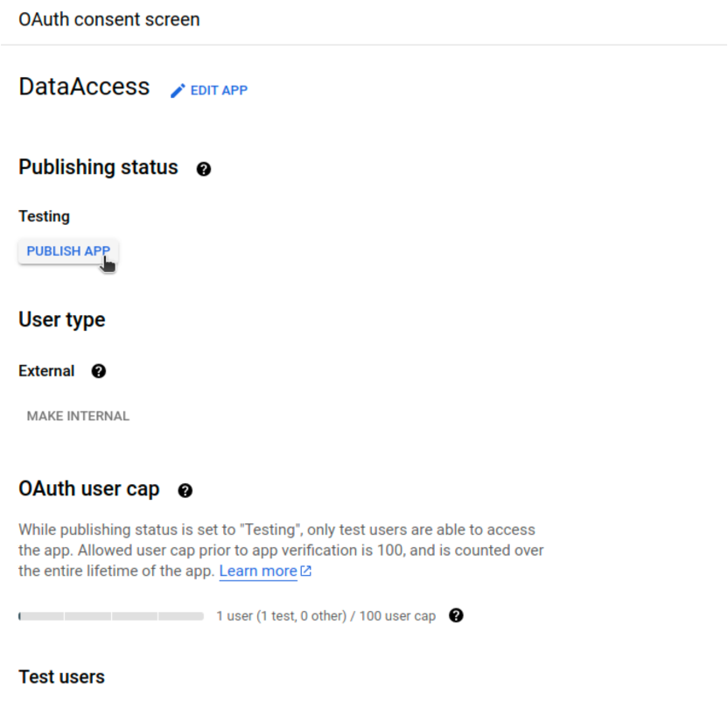This screenshot has height=709, width=728.
Task: Click the '1 user (1 test, 0 other)' text
Action: tap(280, 615)
